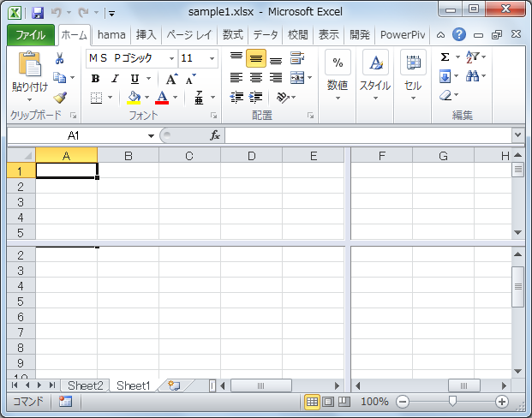Screen dimensions: 532x418
Task: Select the Format Painter brush icon
Action: (x=60, y=98)
